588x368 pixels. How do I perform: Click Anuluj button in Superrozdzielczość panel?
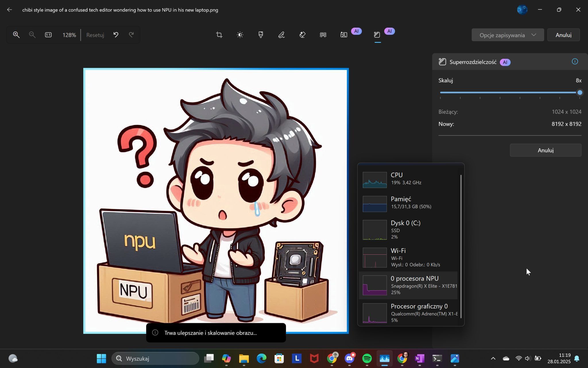click(545, 150)
